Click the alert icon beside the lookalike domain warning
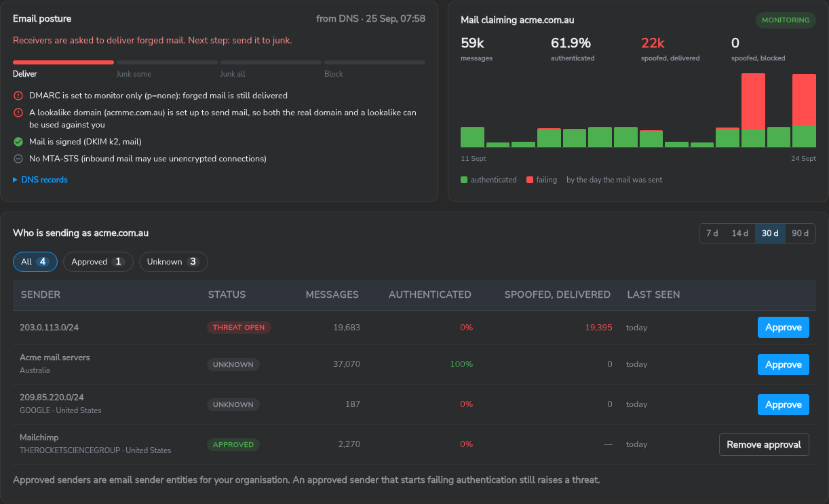The width and height of the screenshot is (829, 504). tap(18, 113)
